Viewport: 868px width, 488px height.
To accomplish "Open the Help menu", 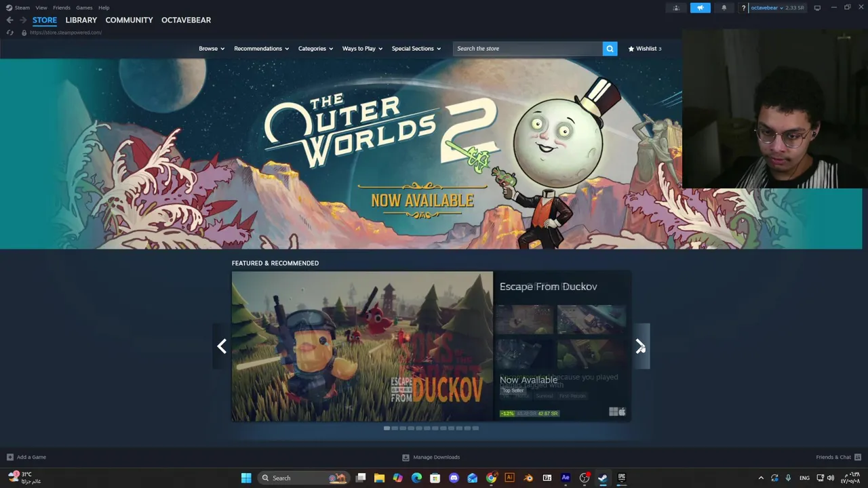I will pos(104,8).
